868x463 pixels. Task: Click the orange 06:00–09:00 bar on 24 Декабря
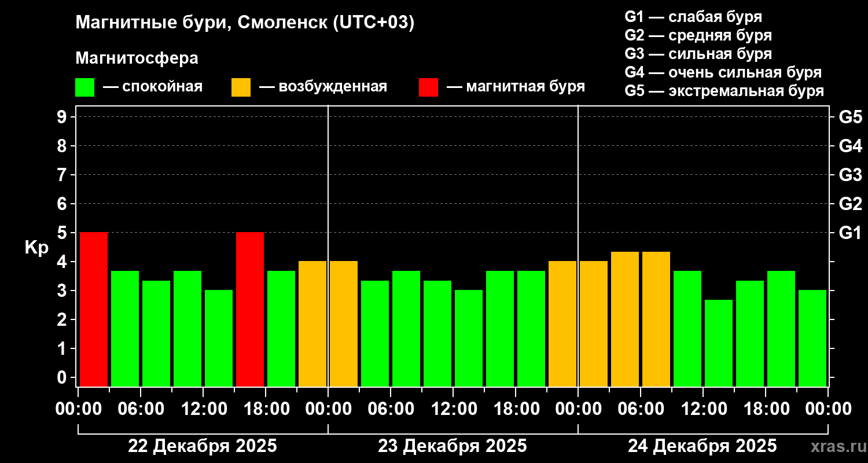(x=656, y=319)
